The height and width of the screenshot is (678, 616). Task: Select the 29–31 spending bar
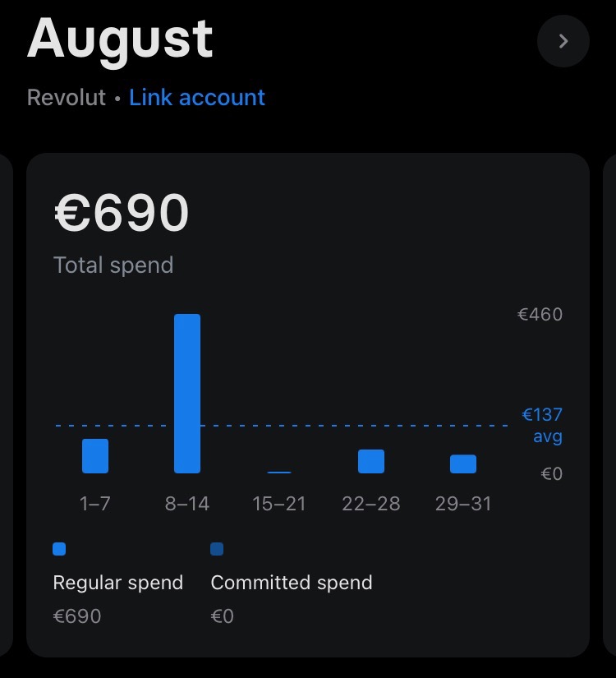point(463,464)
